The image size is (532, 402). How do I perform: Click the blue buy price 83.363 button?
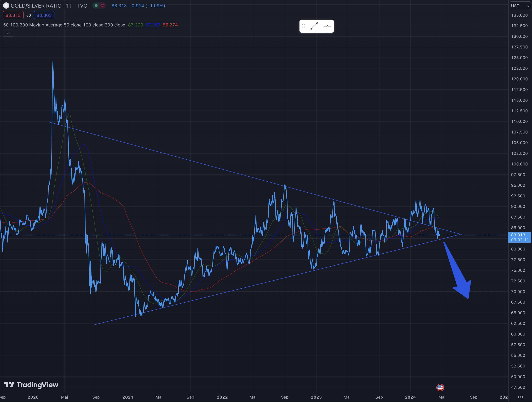click(x=44, y=15)
